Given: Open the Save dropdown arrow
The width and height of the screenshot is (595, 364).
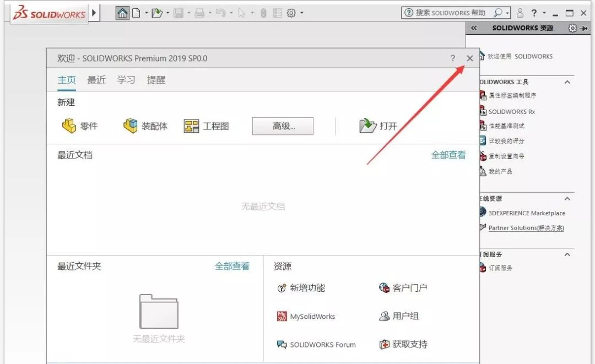Looking at the screenshot, I should tap(188, 13).
